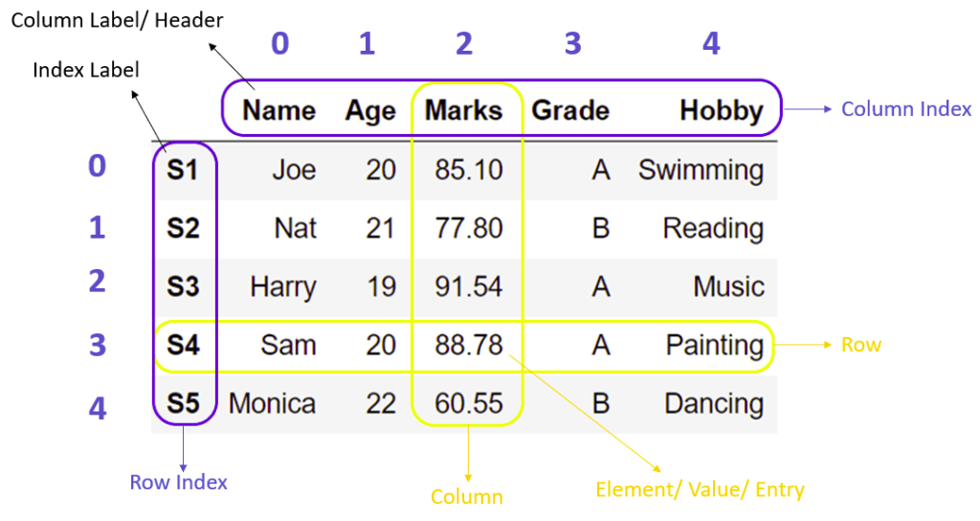Viewport: 980px width, 521px height.
Task: Click the "Element/ Value/ Entry" label
Action: point(700,490)
